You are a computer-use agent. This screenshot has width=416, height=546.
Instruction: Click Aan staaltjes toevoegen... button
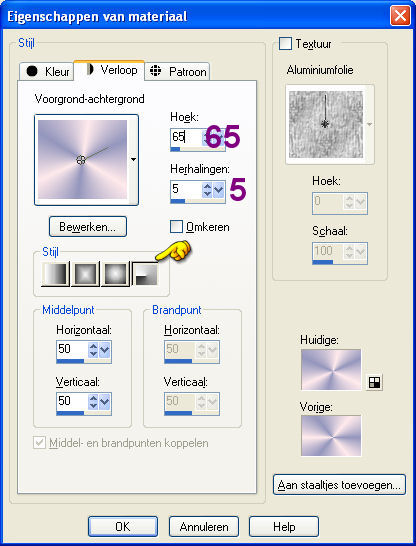(x=339, y=484)
